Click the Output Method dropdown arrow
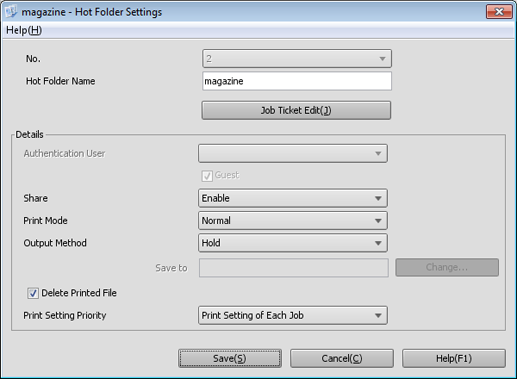517x379 pixels. pyautogui.click(x=378, y=243)
